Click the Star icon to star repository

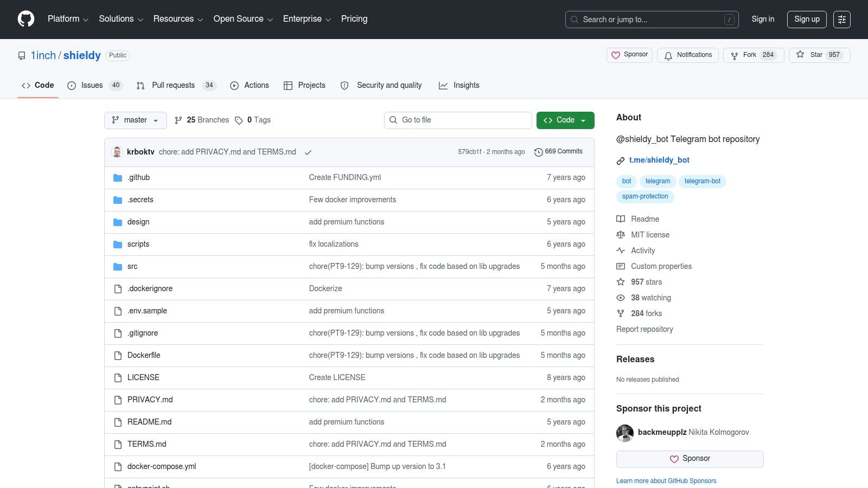(x=800, y=55)
